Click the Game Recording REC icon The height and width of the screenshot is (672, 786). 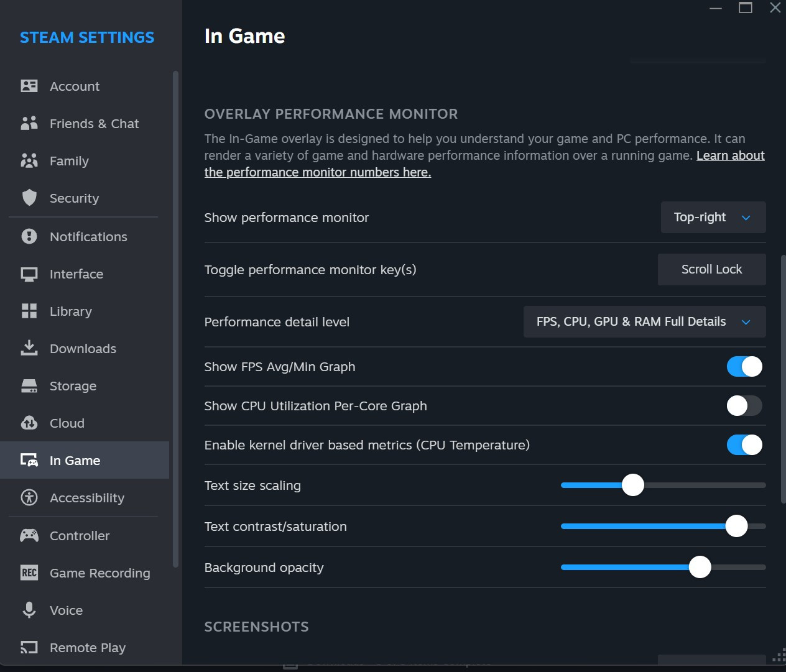29,573
